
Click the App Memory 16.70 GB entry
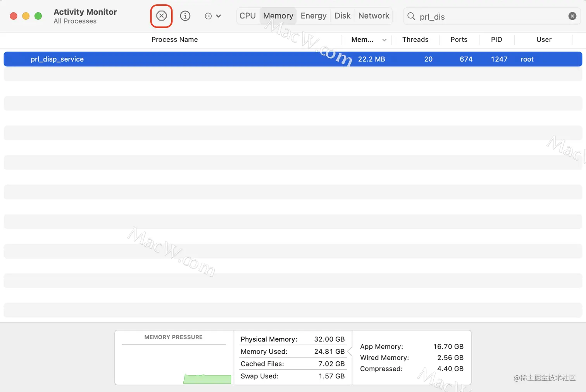point(412,347)
